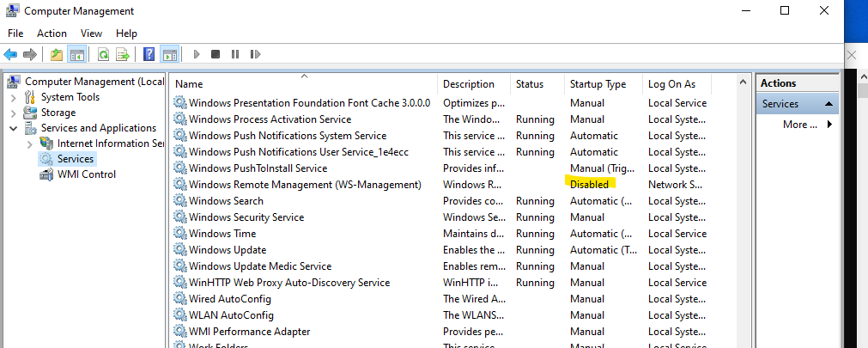Click the Computer Management app title icon
Image resolution: width=868 pixels, height=348 pixels.
tap(13, 10)
